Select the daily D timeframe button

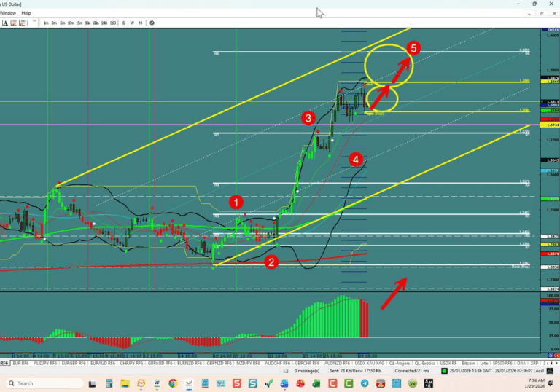(124, 23)
